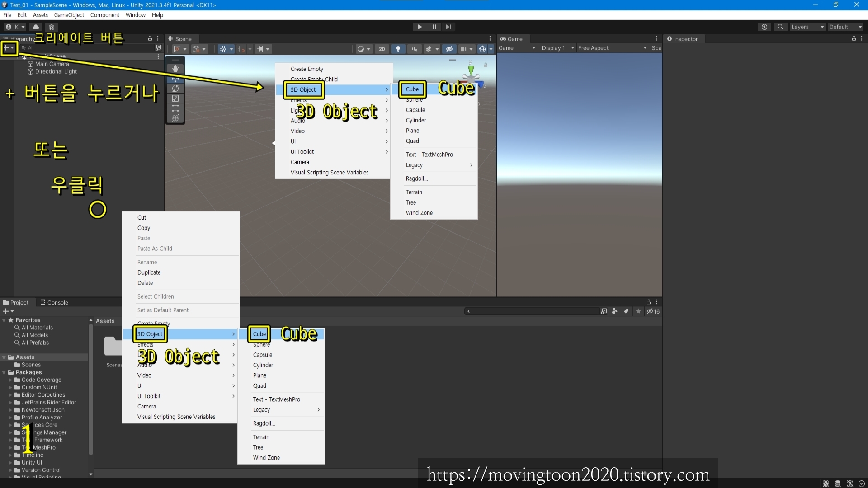Open the Undo History icon
Screen dimensions: 868x488
coord(764,27)
